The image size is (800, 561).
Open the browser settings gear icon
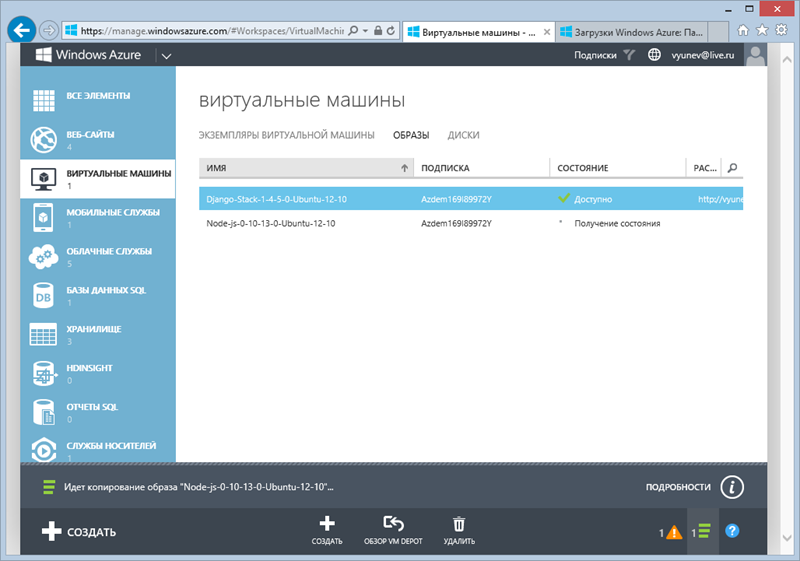[x=781, y=30]
